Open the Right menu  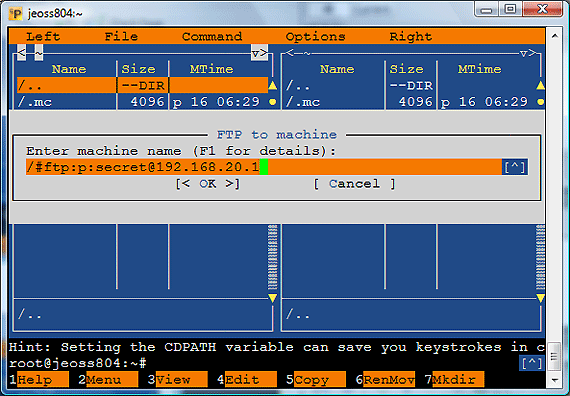(410, 36)
